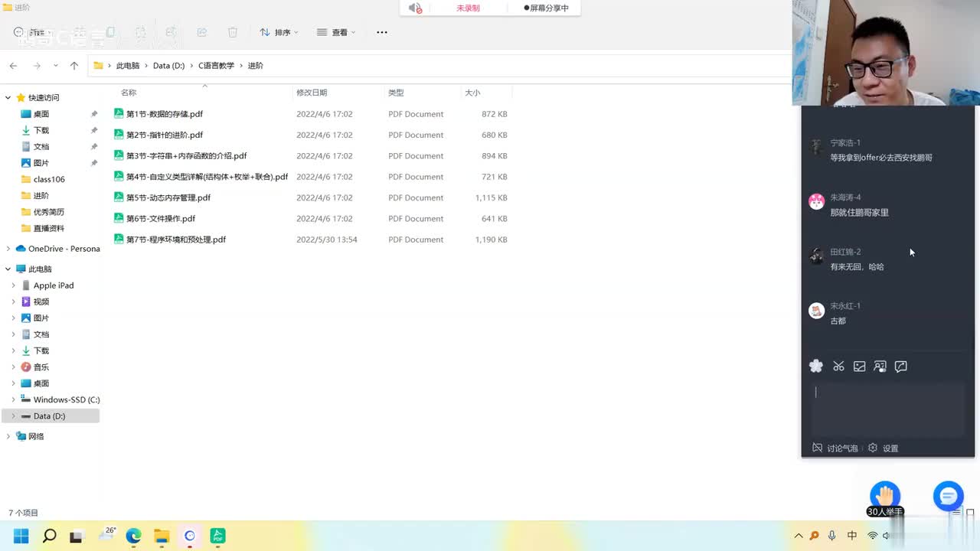Select C语言教学 in the address breadcrumb
Viewport: 980px width, 551px height.
(x=216, y=66)
